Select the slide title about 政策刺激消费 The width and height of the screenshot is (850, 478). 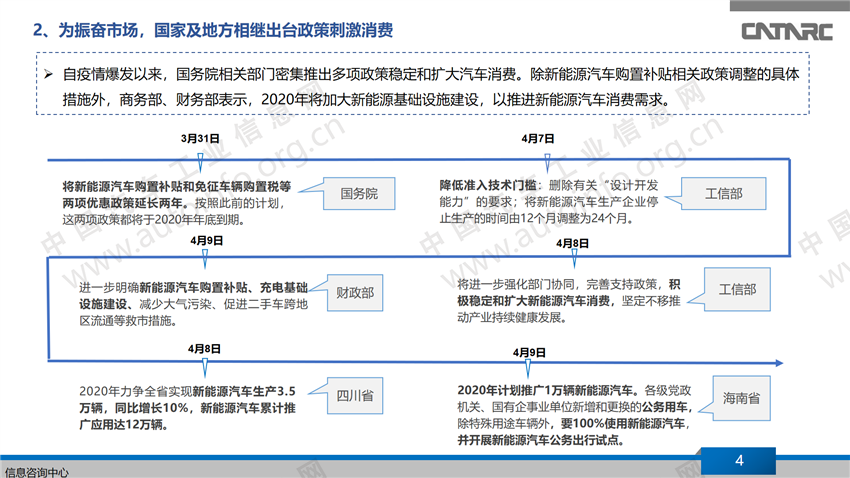[x=213, y=30]
